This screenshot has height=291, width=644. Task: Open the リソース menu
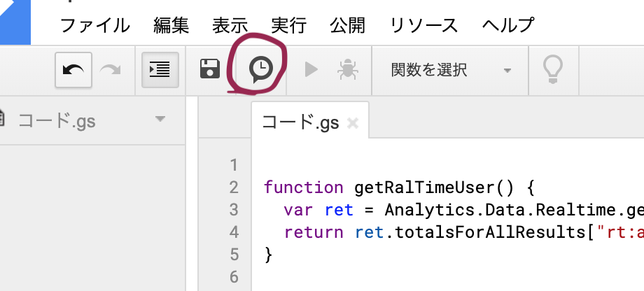[x=424, y=26]
